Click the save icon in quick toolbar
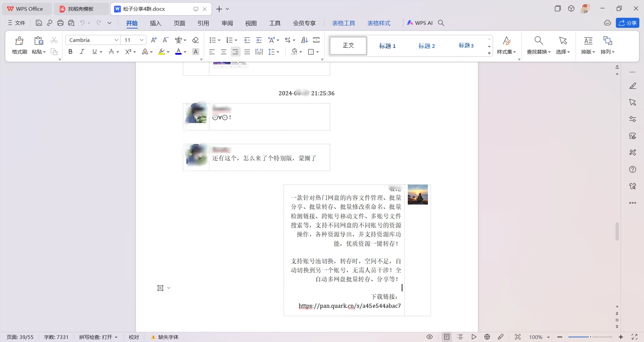644x342 pixels. coord(38,23)
